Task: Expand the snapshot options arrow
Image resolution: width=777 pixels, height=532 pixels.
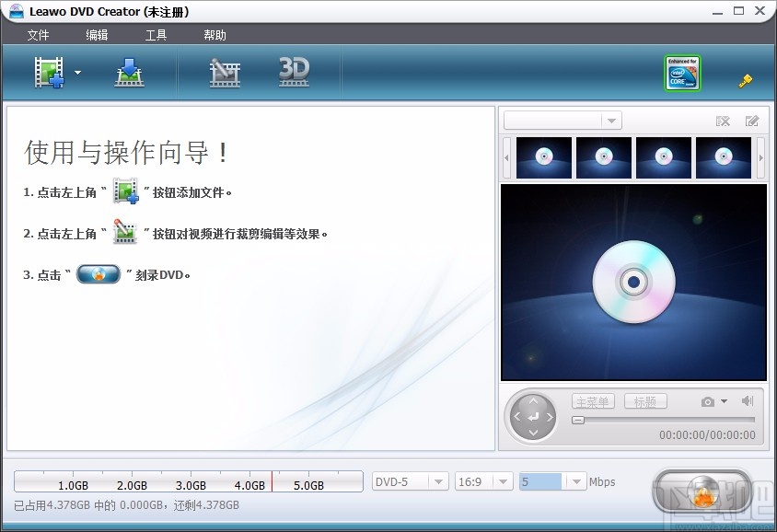Action: [724, 401]
